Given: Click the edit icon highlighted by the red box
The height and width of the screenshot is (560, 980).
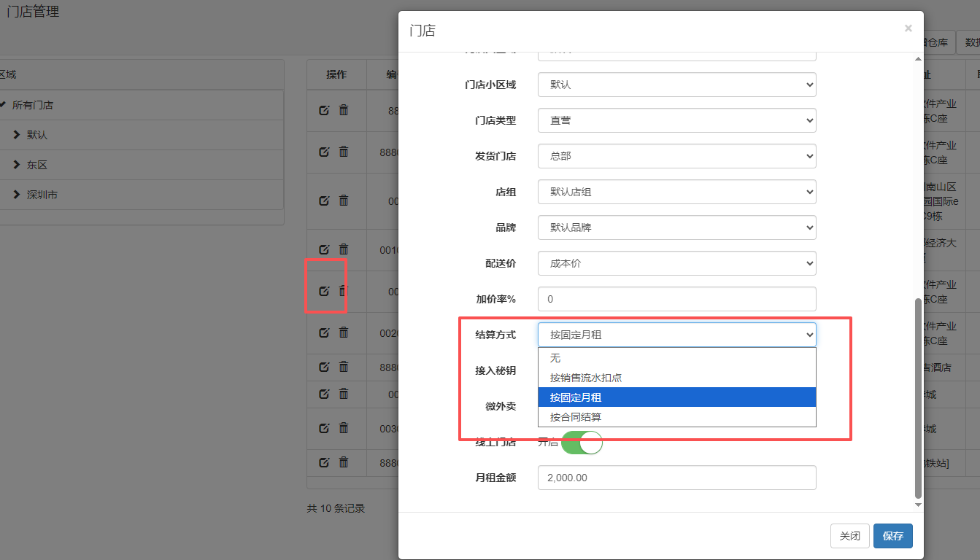Looking at the screenshot, I should pyautogui.click(x=324, y=291).
